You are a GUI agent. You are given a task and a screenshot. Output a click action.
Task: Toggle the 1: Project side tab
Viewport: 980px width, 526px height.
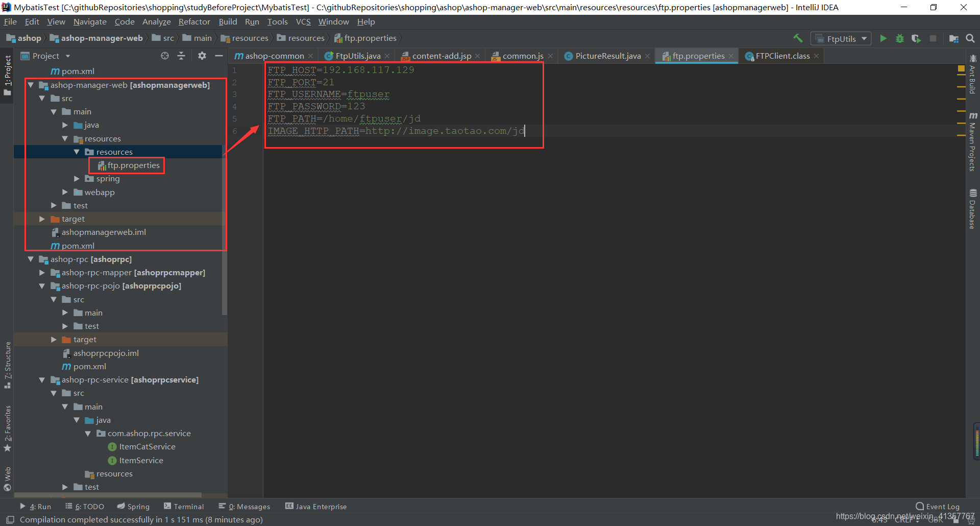pos(7,75)
